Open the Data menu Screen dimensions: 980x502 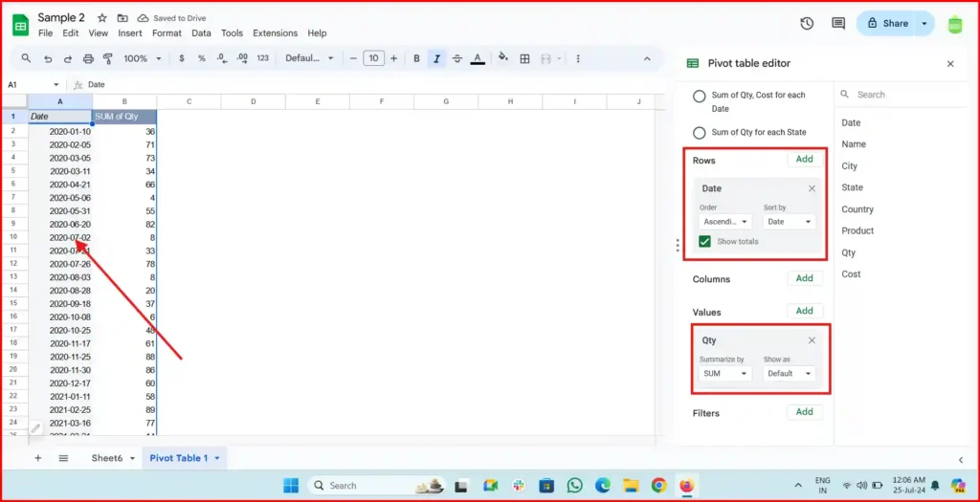201,33
